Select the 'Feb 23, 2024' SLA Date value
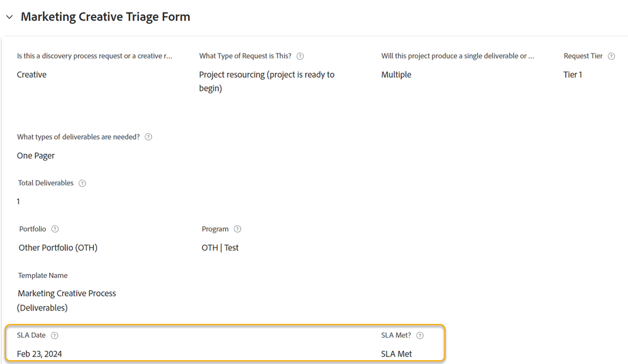Image resolution: width=628 pixels, height=364 pixels. (x=40, y=353)
